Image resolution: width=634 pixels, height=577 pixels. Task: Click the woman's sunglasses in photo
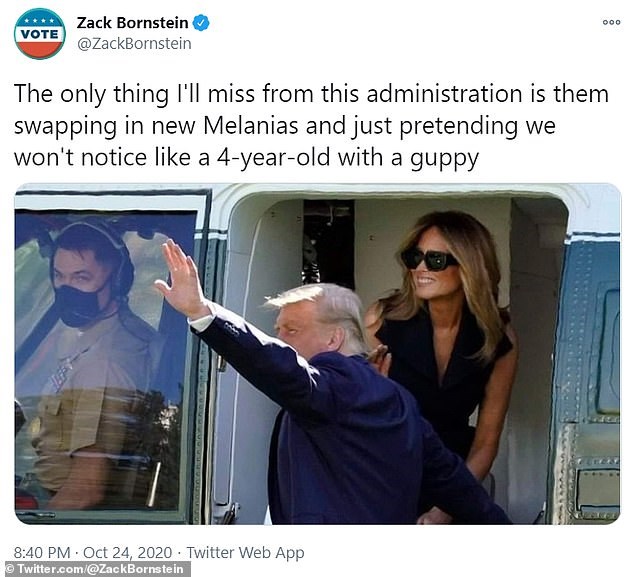click(x=429, y=259)
